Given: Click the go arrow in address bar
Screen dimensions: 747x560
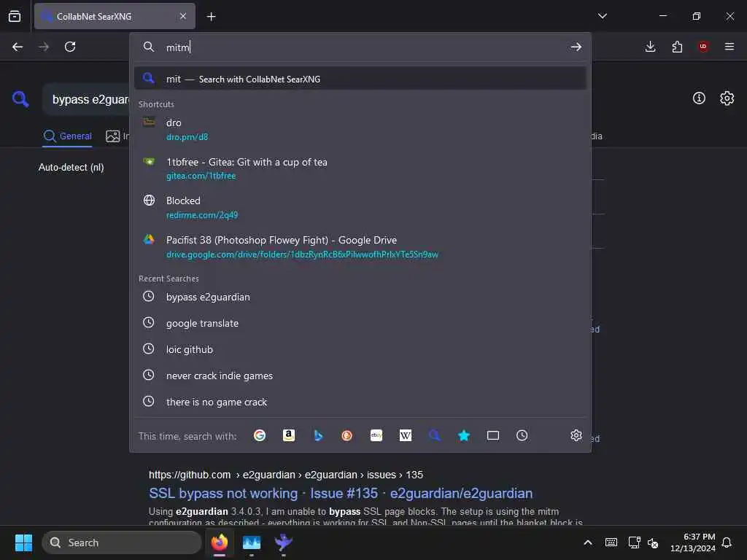Looking at the screenshot, I should (x=576, y=47).
